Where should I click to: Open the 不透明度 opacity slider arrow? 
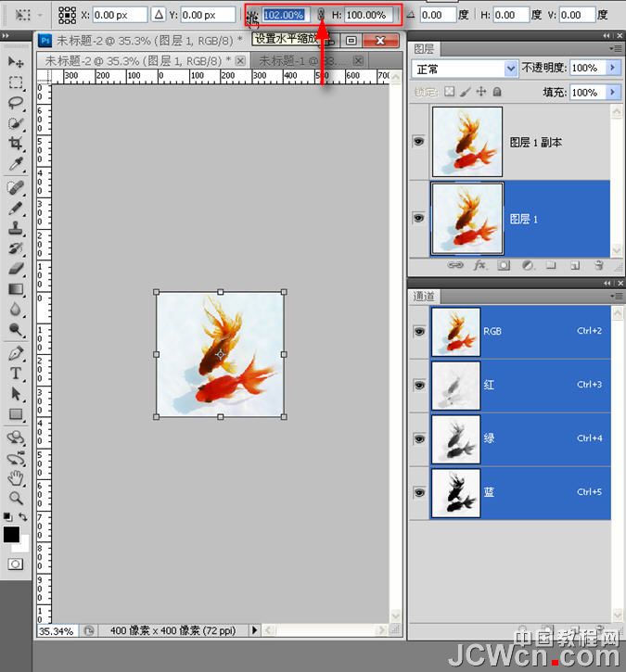(613, 68)
